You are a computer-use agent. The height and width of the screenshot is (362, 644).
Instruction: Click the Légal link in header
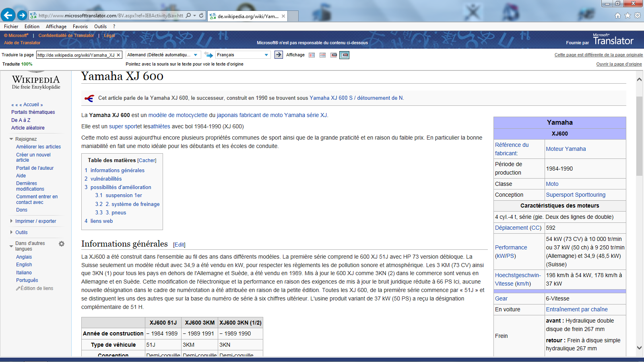click(109, 35)
